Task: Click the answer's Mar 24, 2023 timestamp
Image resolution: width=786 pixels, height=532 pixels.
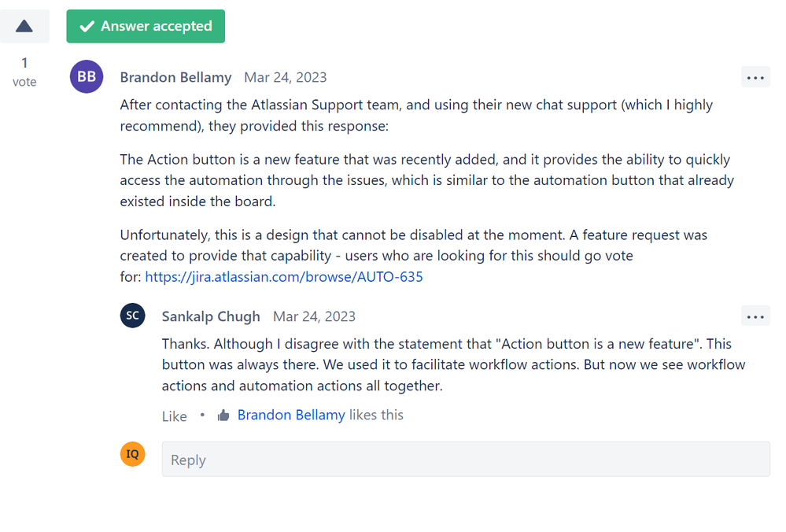Action: (286, 77)
